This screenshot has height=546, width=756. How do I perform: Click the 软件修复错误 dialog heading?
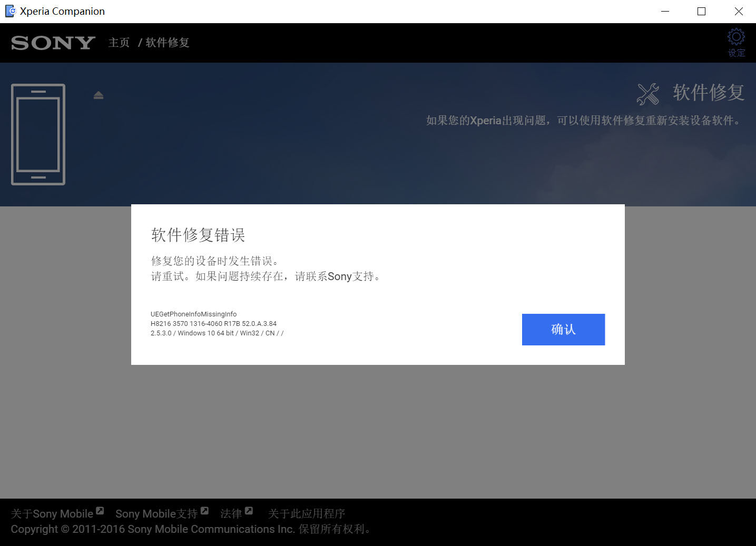coord(198,235)
